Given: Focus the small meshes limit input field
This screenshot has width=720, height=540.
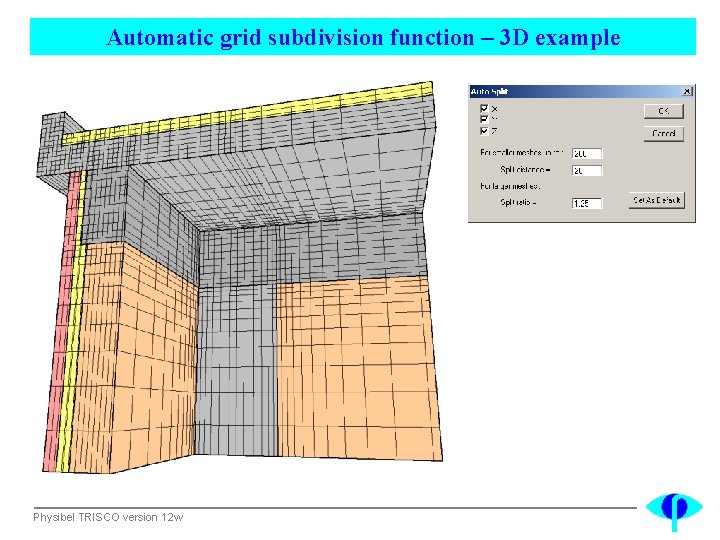Looking at the screenshot, I should (x=587, y=153).
